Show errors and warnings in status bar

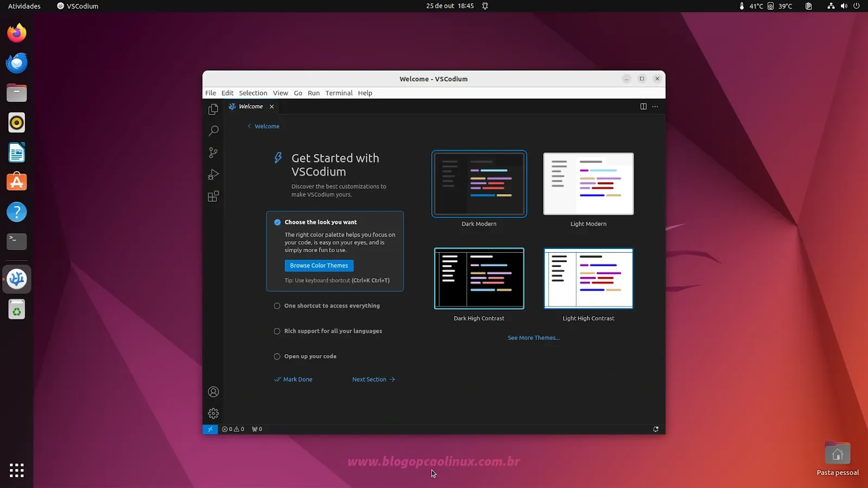click(x=233, y=429)
